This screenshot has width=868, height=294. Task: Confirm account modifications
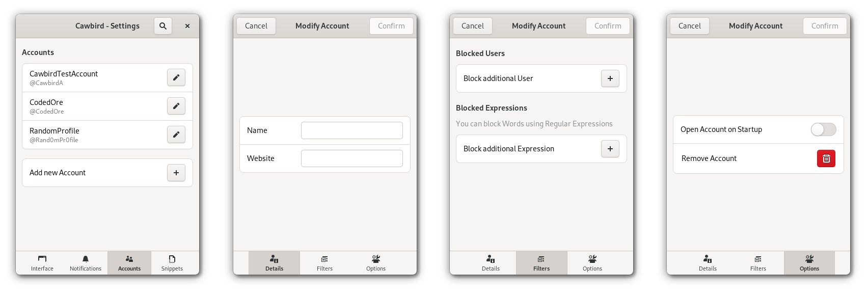[x=391, y=25]
